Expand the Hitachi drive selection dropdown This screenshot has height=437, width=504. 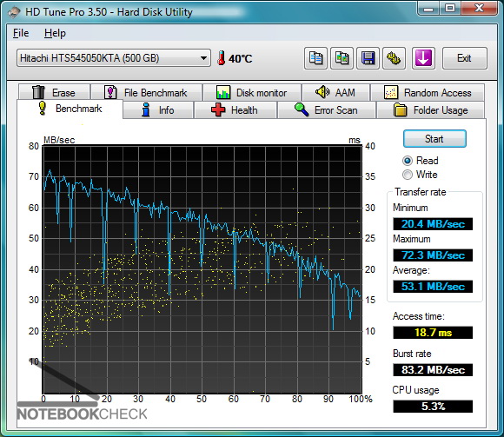coord(114,58)
